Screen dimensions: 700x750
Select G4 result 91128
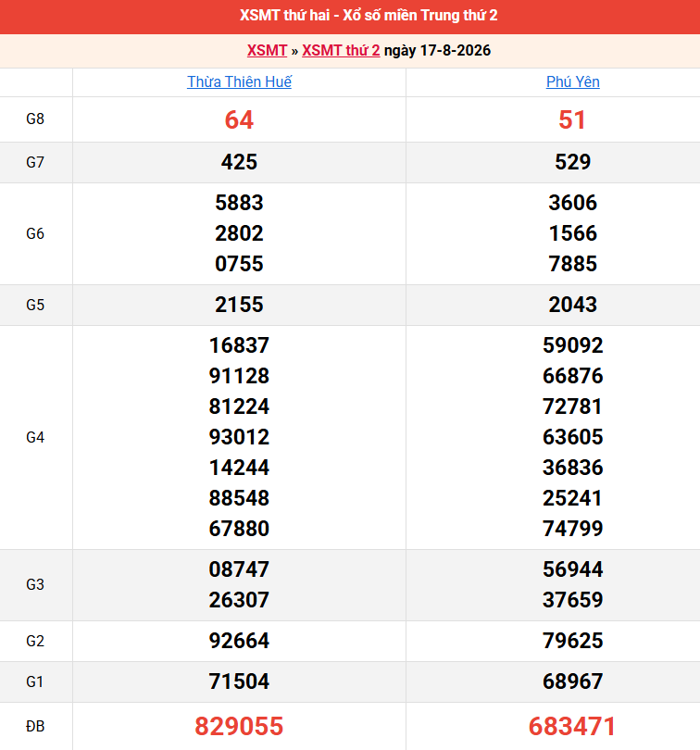(239, 376)
